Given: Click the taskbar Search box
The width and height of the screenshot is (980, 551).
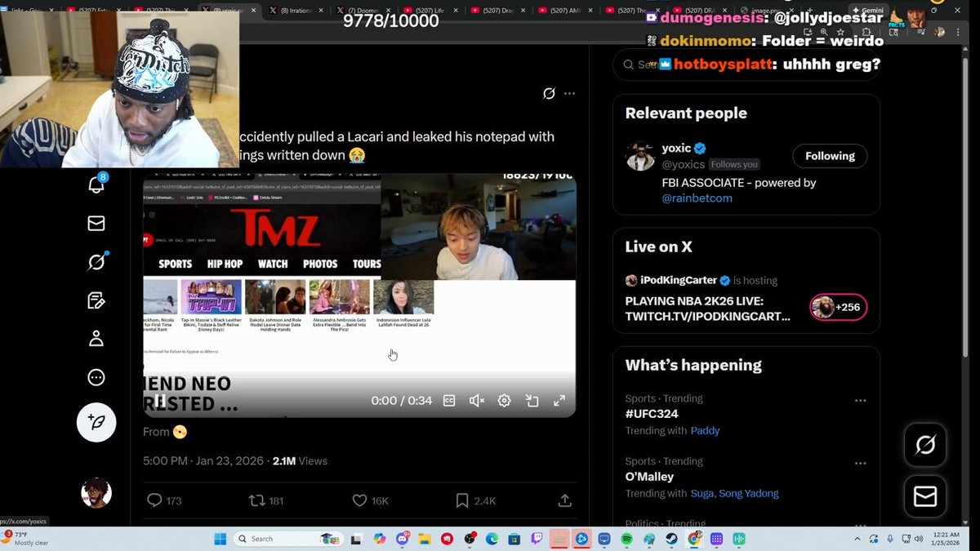Looking at the screenshot, I should [287, 539].
